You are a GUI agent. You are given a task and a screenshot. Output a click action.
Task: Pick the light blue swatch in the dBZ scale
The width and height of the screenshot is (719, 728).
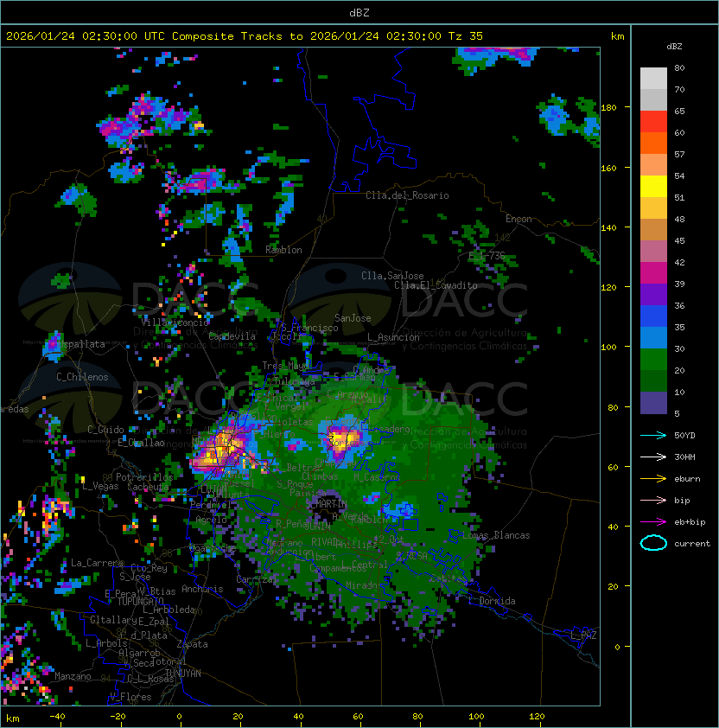(x=653, y=338)
